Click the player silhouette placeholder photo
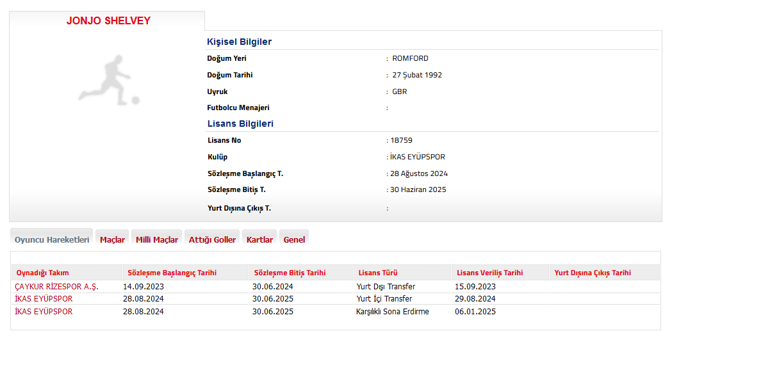The width and height of the screenshot is (770, 386). click(x=109, y=80)
